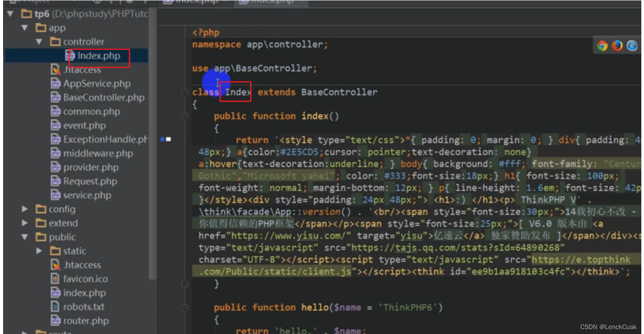Click the common.php file icon
The width and height of the screenshot is (644, 334).
[x=56, y=112]
